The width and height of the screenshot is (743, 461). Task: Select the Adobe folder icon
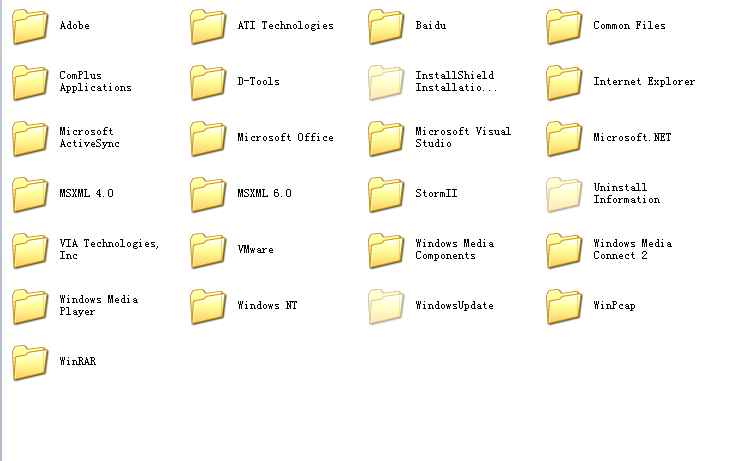30,27
